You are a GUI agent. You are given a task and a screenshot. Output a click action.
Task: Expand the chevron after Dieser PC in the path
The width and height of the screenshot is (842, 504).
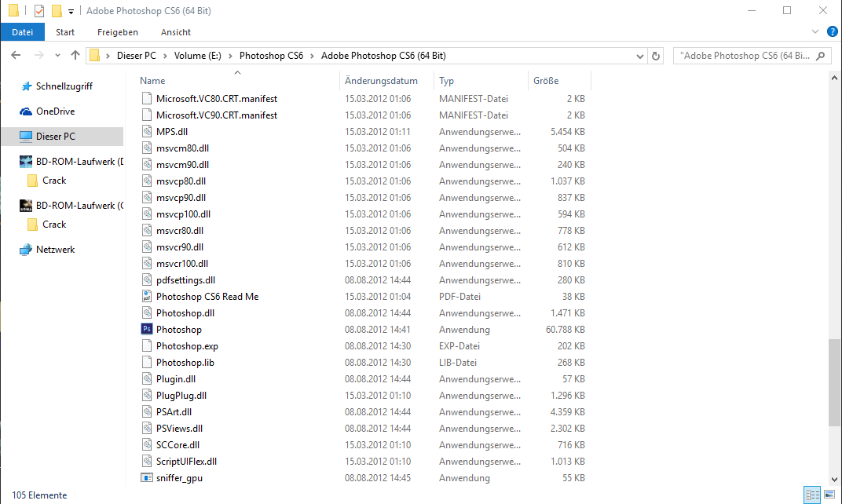[165, 56]
